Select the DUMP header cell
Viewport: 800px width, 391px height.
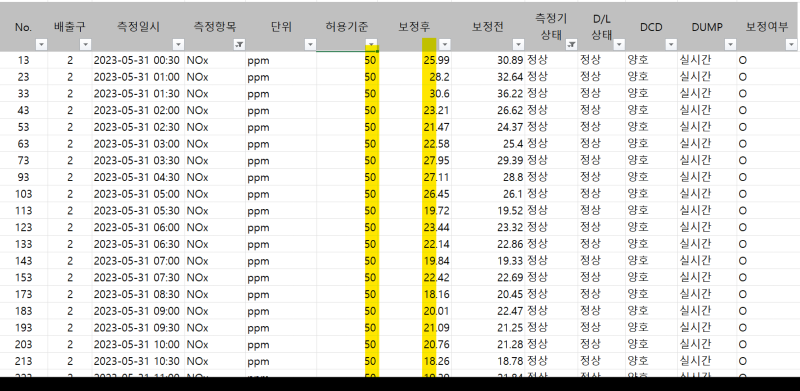tap(707, 27)
